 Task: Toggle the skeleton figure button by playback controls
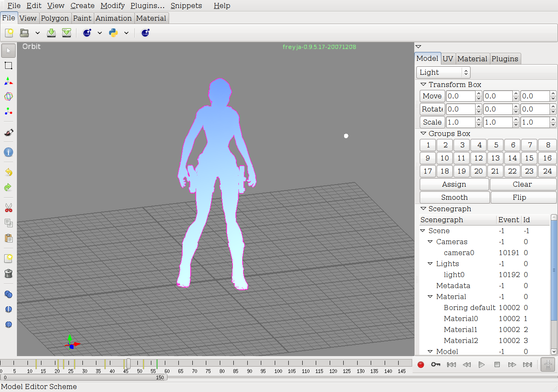click(x=548, y=365)
